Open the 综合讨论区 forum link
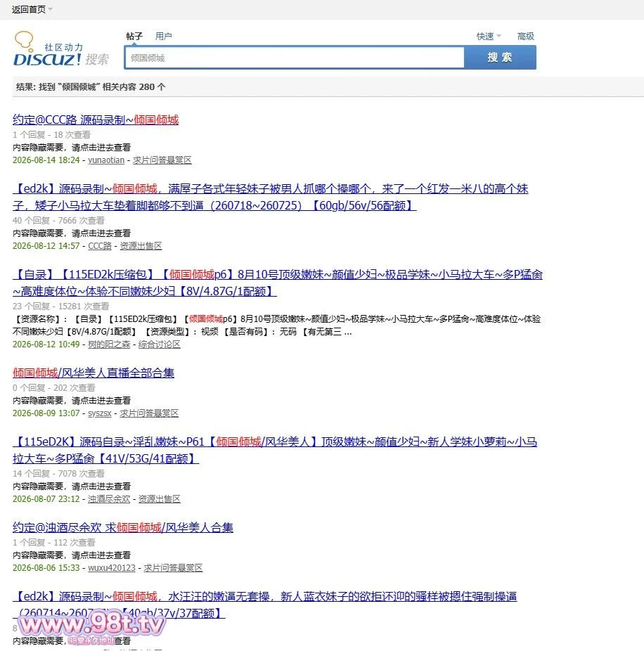 160,344
